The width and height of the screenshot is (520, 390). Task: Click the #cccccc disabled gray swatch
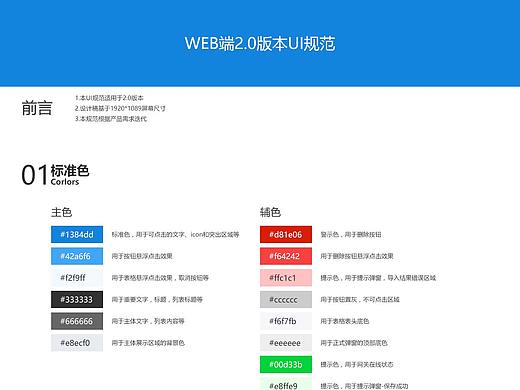tap(286, 299)
